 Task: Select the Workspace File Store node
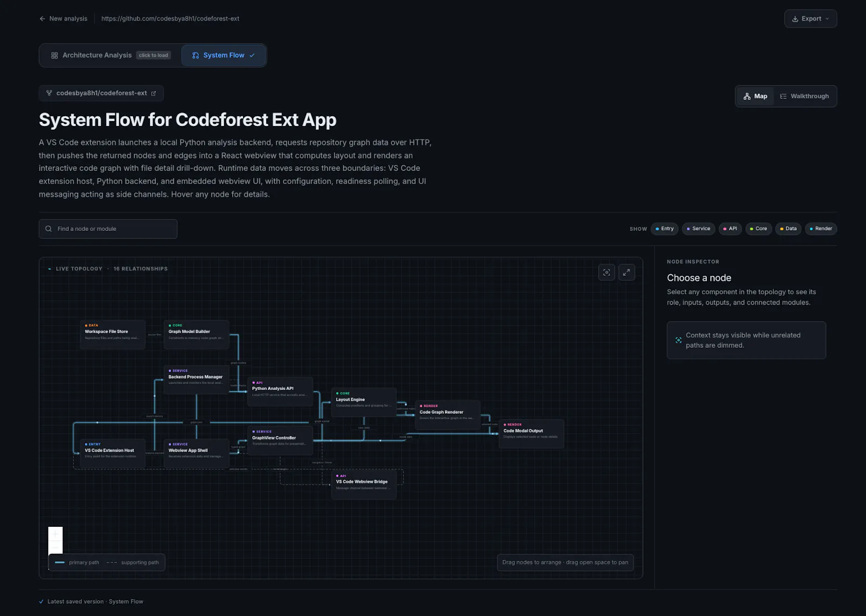tap(113, 334)
